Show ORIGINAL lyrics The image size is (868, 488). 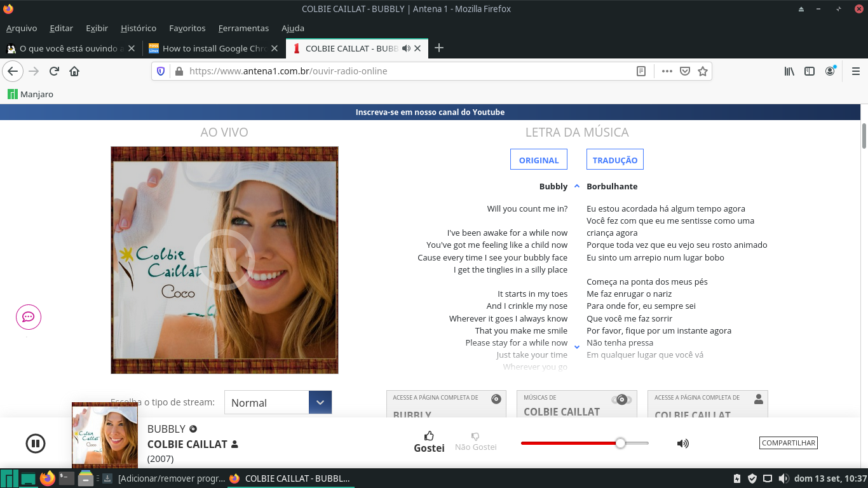tap(539, 159)
